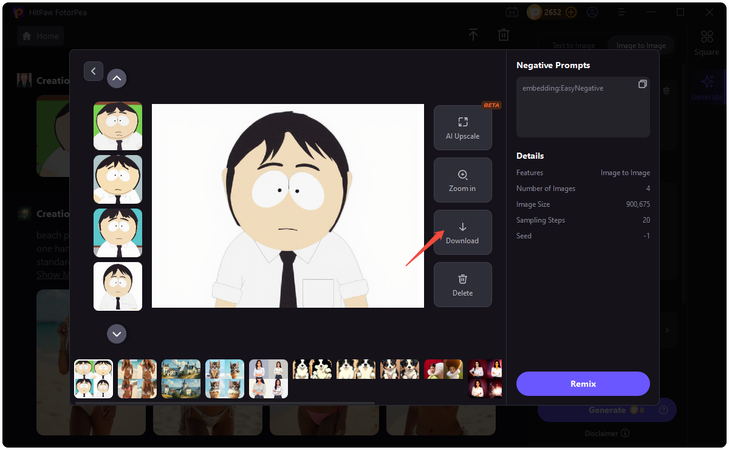Select the gray background cartoon thumbnail
Viewport: 729px width, 450px height.
coord(118,179)
